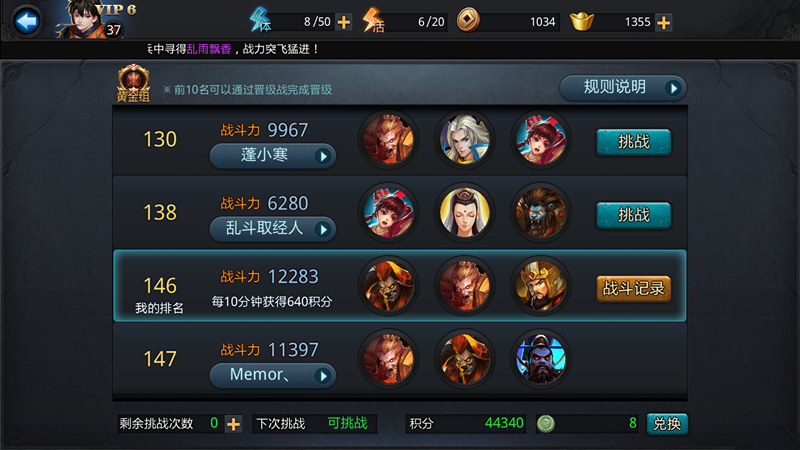Click the green jade token icon
800x450 pixels.
(x=545, y=423)
